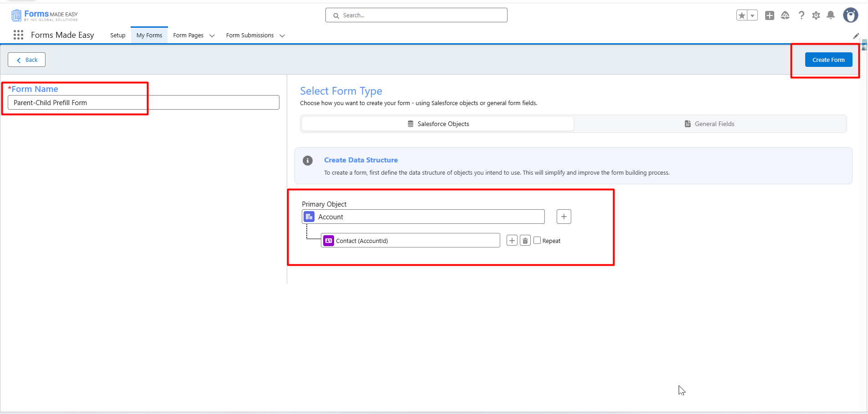This screenshot has width=868, height=414.
Task: Click the Forms Made Easy logo
Action: point(45,15)
